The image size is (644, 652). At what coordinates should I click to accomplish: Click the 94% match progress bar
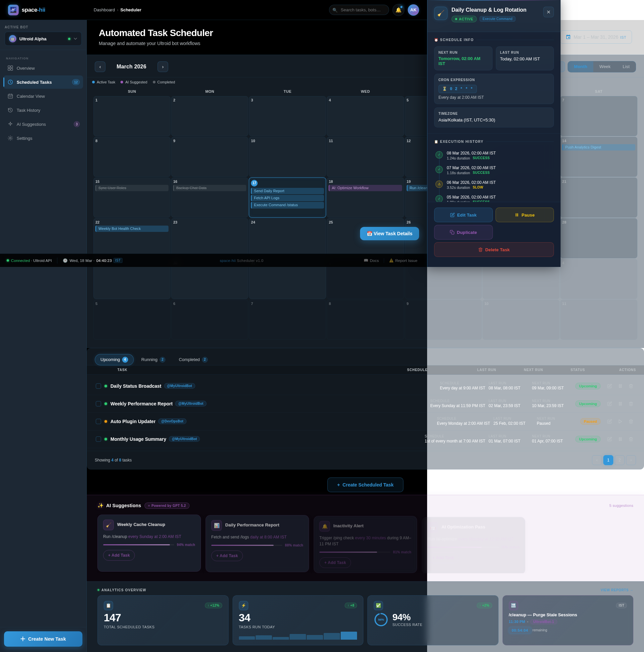click(x=138, y=546)
